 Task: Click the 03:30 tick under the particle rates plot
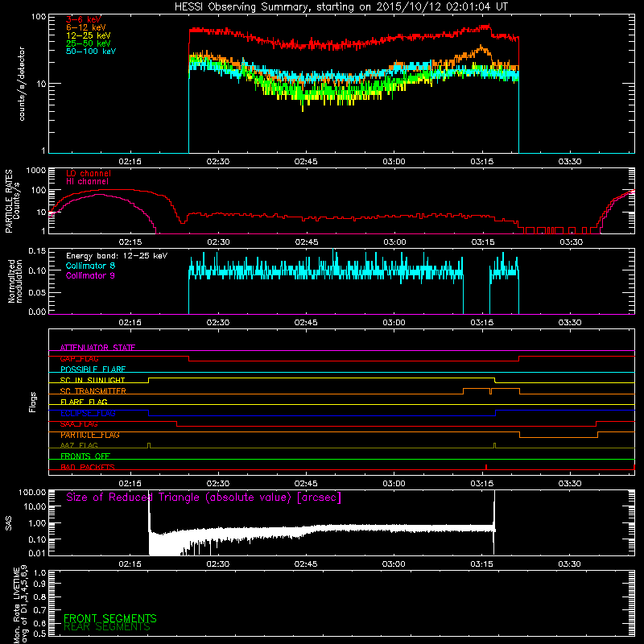[571, 242]
